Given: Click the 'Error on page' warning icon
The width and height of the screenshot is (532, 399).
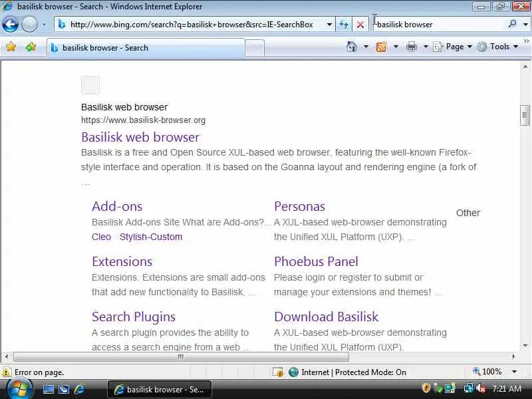Looking at the screenshot, I should pyautogui.click(x=6, y=372).
